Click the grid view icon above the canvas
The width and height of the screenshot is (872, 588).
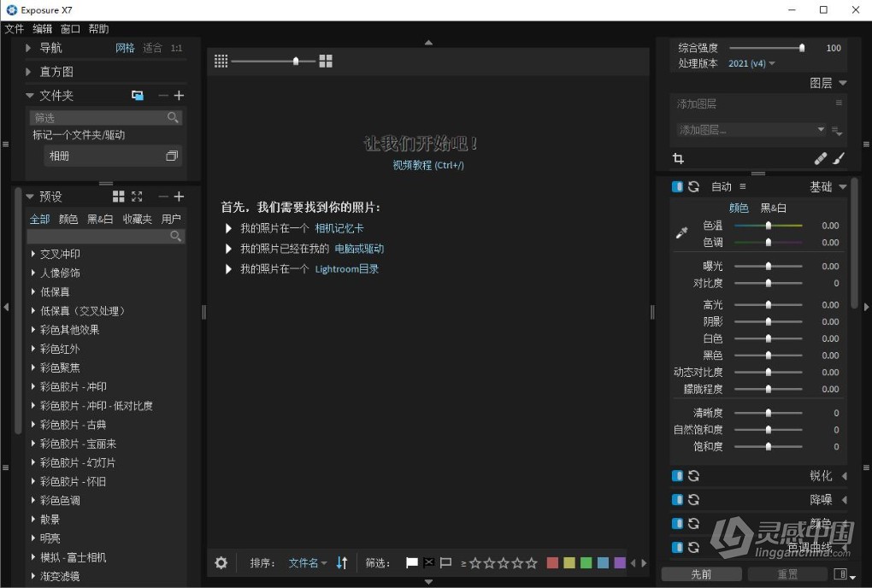221,61
